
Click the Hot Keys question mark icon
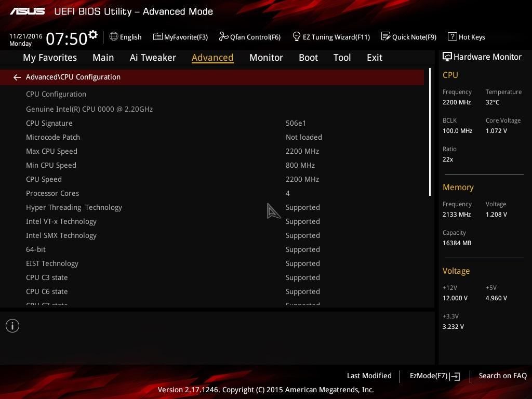(453, 36)
